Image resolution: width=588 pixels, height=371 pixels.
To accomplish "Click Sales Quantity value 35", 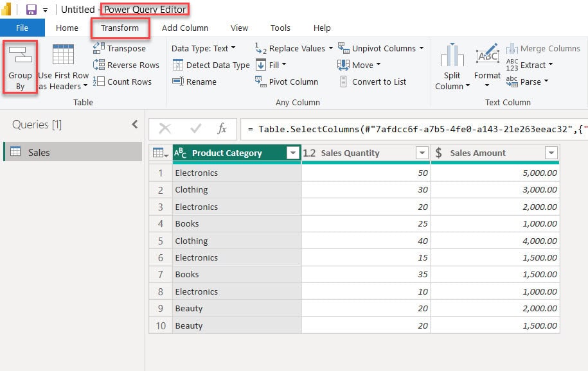I will click(366, 274).
